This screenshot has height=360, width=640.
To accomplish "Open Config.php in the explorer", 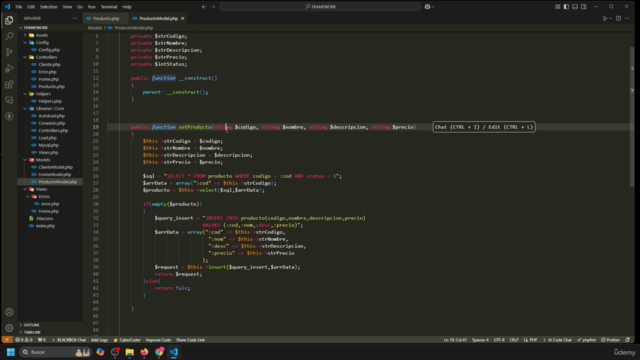I will (x=49, y=50).
